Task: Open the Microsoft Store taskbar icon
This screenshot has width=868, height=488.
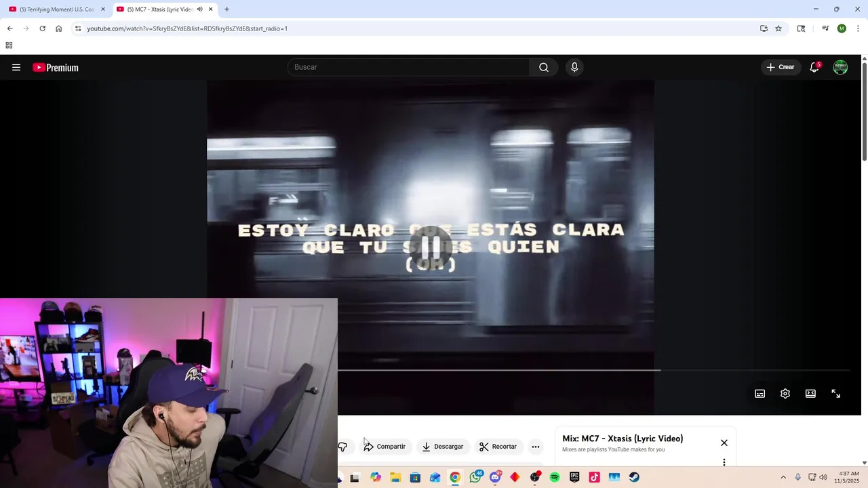Action: pos(415,477)
